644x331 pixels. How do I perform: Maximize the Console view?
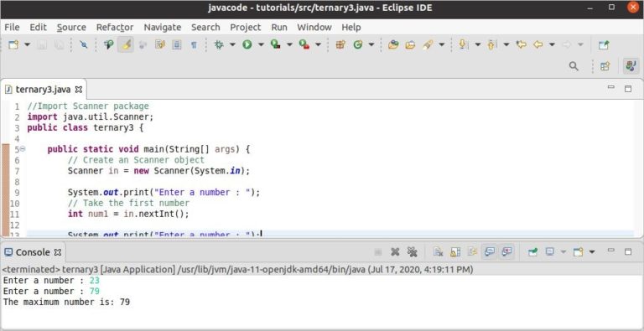point(628,251)
